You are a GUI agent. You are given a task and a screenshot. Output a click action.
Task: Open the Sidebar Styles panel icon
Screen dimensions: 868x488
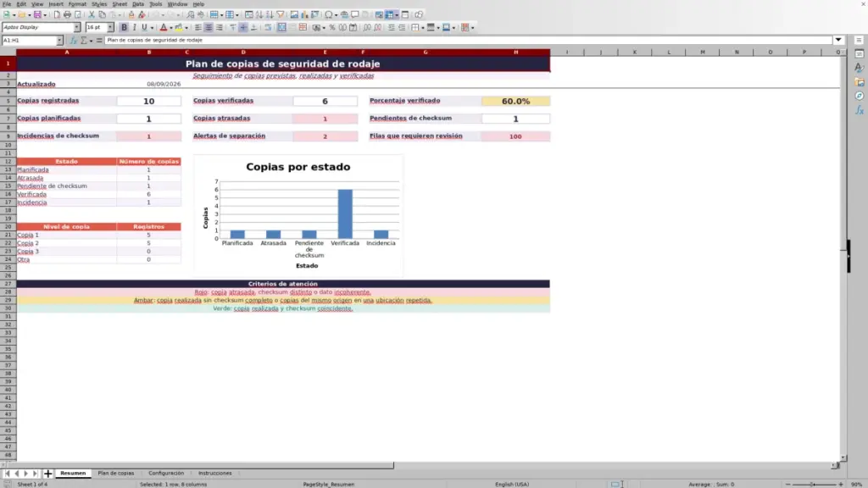[860, 68]
